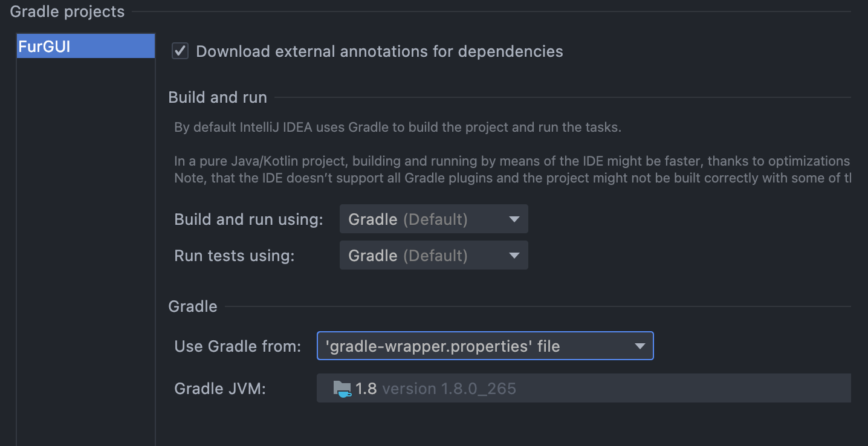Click the JDK folder icon in Gradle JVM

click(342, 388)
